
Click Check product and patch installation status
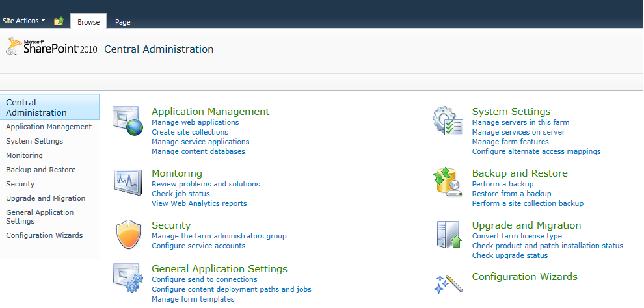coord(548,246)
